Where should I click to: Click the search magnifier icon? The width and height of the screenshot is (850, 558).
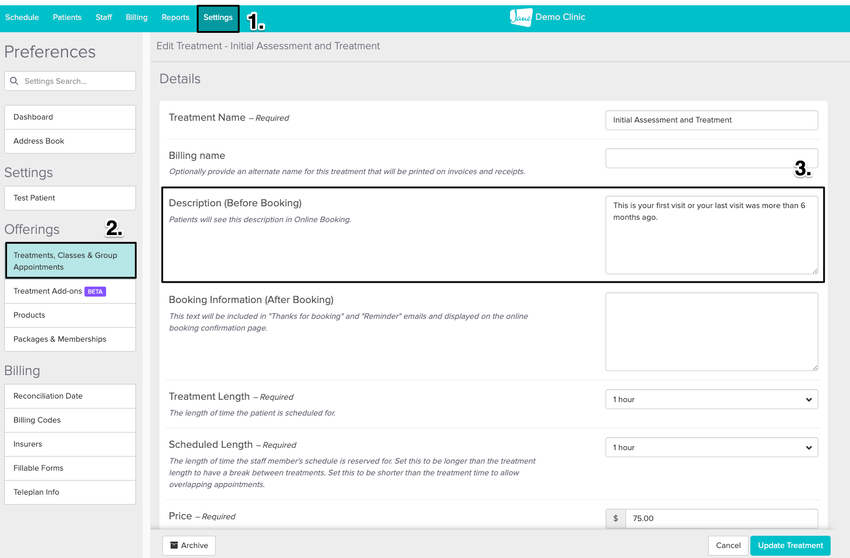(x=14, y=81)
